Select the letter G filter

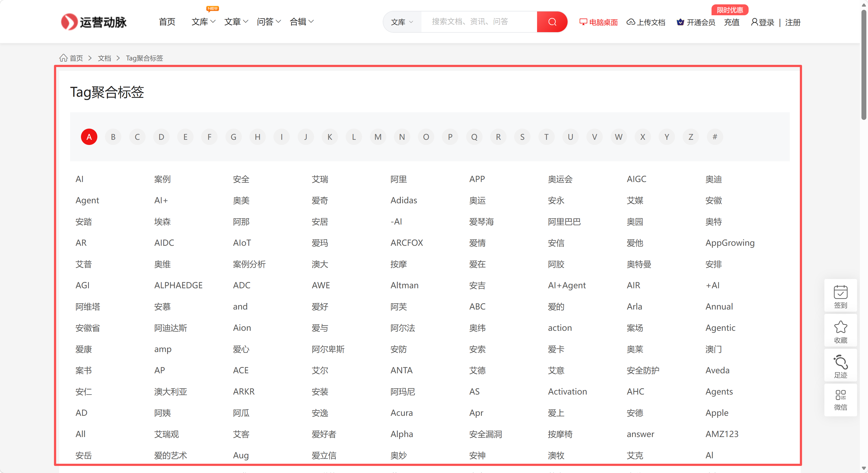click(x=234, y=137)
